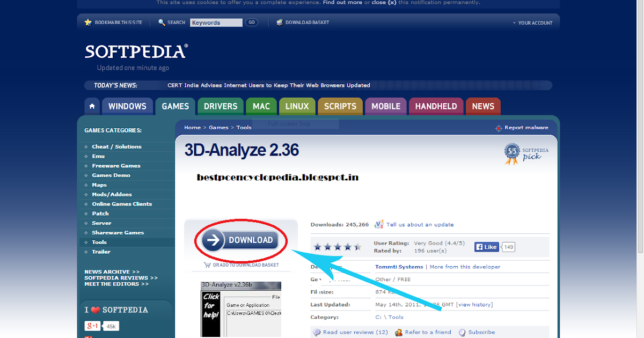This screenshot has height=338, width=644.
Task: Select Games Demo category
Action: (111, 175)
